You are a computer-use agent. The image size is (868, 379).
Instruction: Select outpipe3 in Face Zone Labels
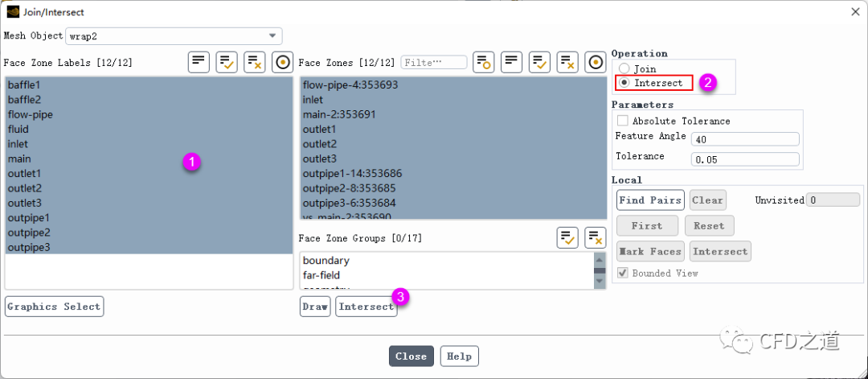click(149, 247)
